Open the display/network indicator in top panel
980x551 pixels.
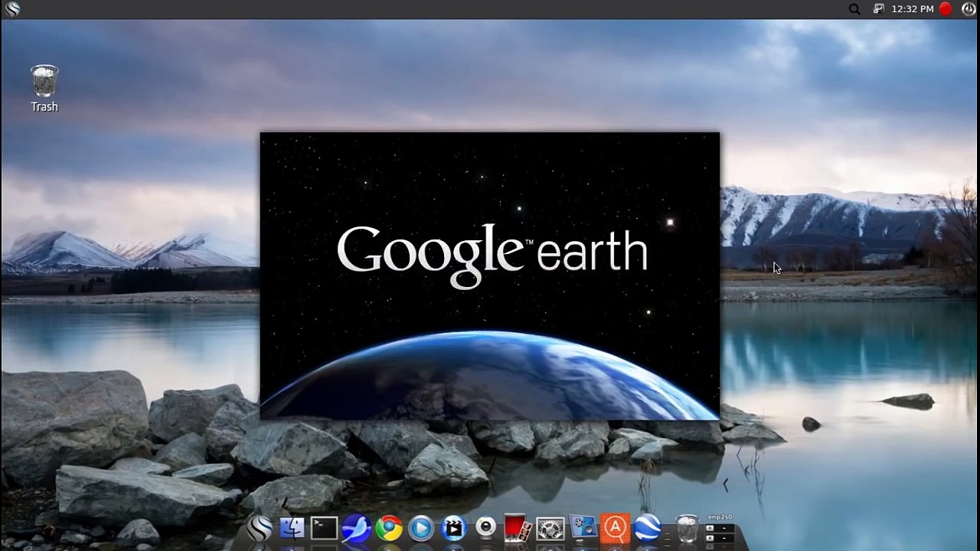click(x=878, y=9)
